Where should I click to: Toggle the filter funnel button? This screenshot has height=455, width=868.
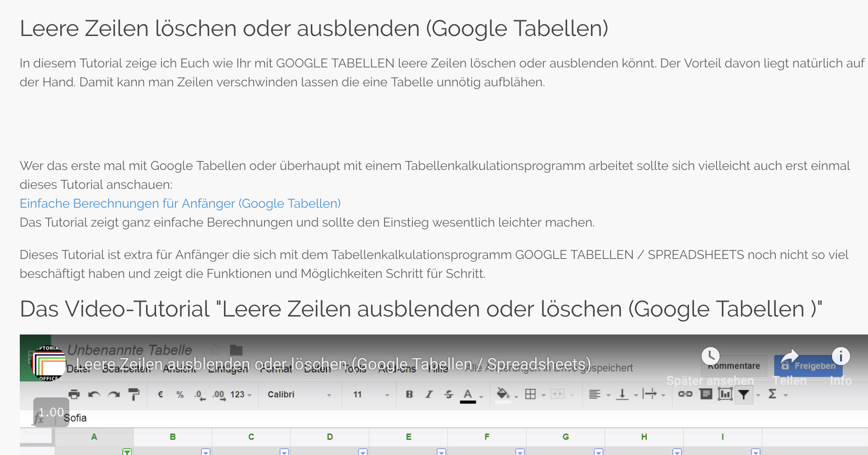click(x=744, y=394)
